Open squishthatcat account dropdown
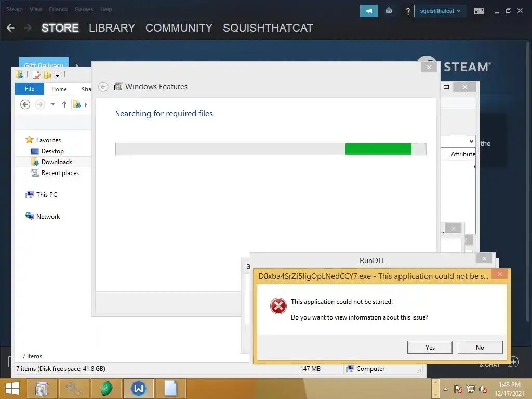Screen dimensions: 532x399 click(x=441, y=11)
